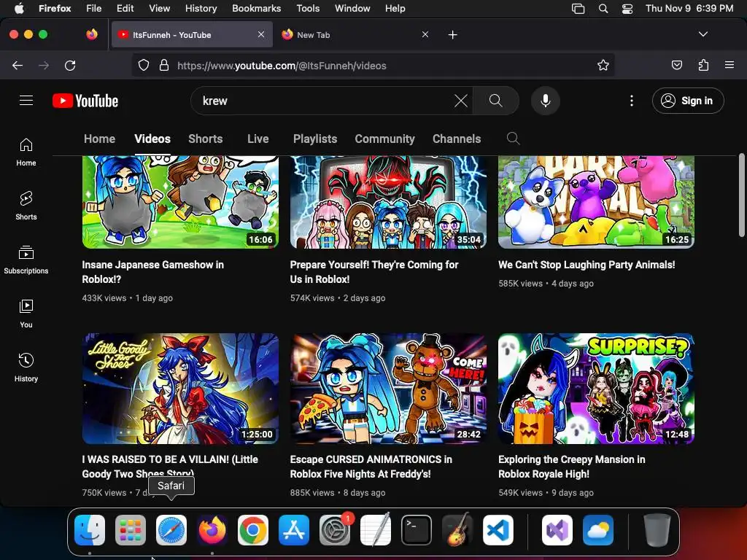The image size is (747, 560).
Task: Save page to Pocket
Action: point(677,65)
